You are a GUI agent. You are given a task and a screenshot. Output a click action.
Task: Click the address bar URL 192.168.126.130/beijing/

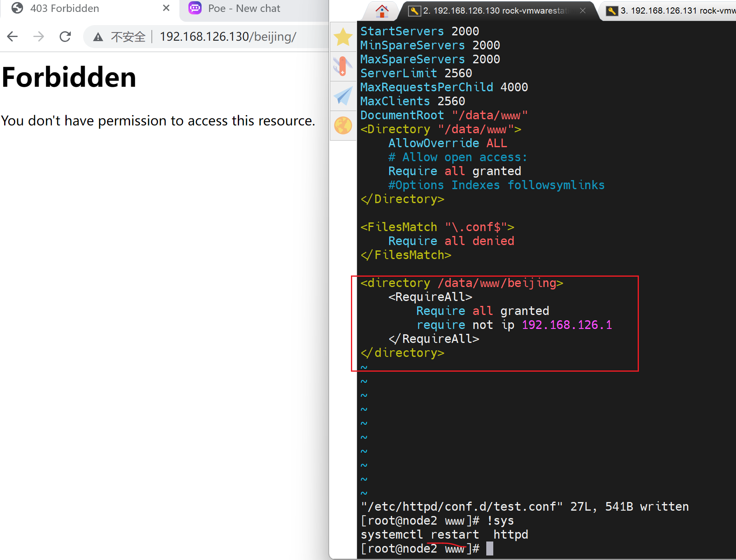(x=228, y=37)
